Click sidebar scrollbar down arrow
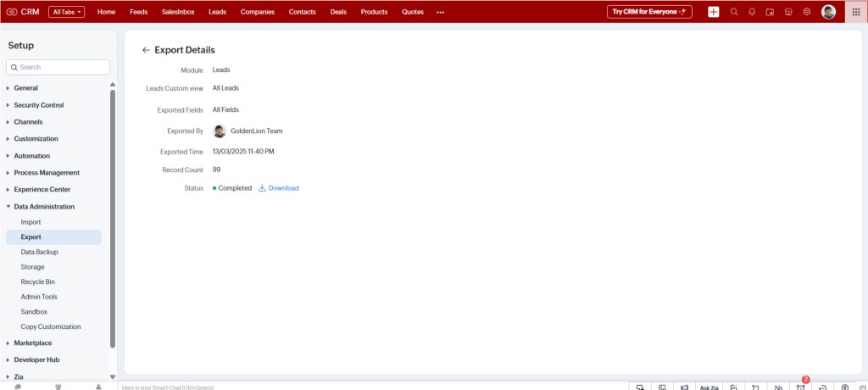This screenshot has width=868, height=390. pyautogui.click(x=113, y=376)
